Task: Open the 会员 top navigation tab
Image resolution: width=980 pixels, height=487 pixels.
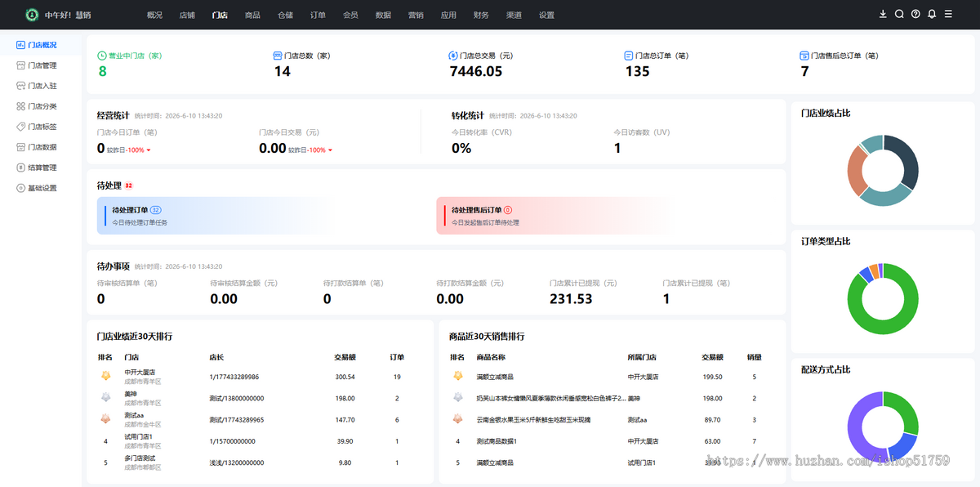Action: coord(350,15)
